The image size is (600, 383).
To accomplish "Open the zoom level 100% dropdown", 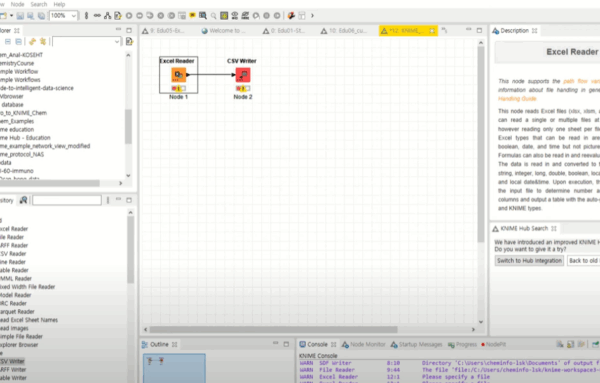I will tap(64, 16).
